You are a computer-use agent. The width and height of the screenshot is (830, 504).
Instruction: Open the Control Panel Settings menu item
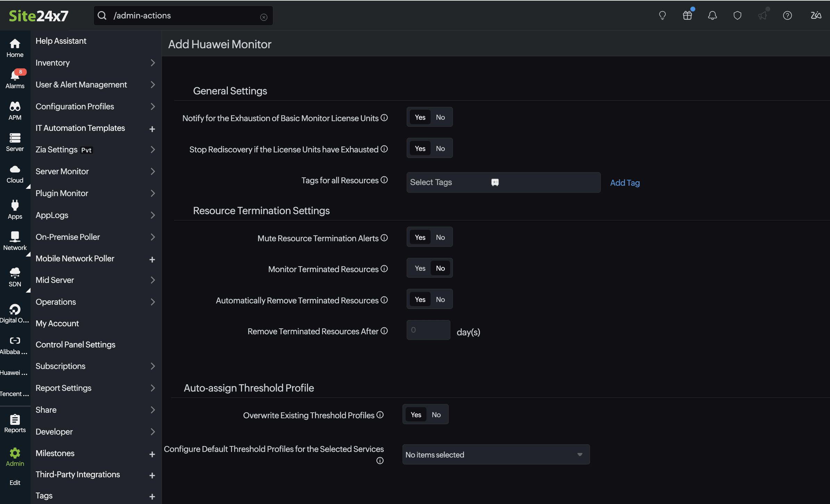point(75,344)
